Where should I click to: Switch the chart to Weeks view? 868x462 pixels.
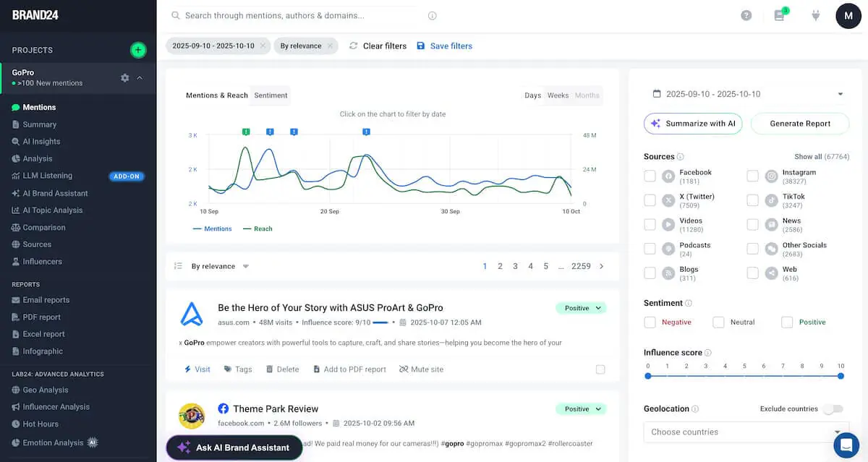click(558, 95)
